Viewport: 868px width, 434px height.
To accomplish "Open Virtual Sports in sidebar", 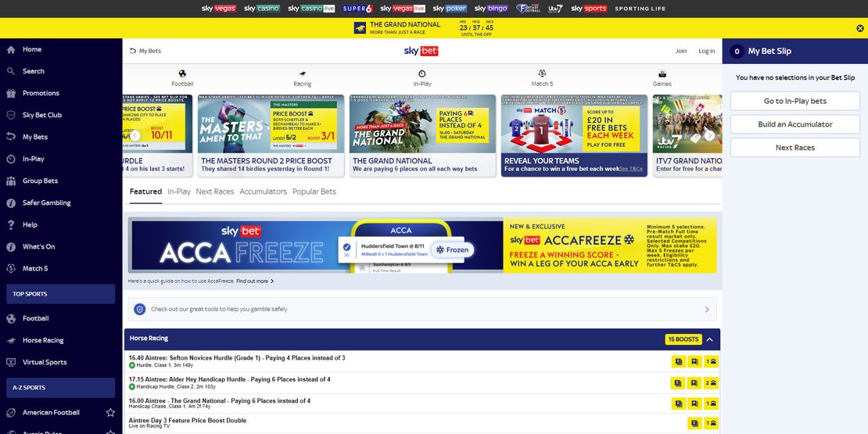I will [x=45, y=362].
